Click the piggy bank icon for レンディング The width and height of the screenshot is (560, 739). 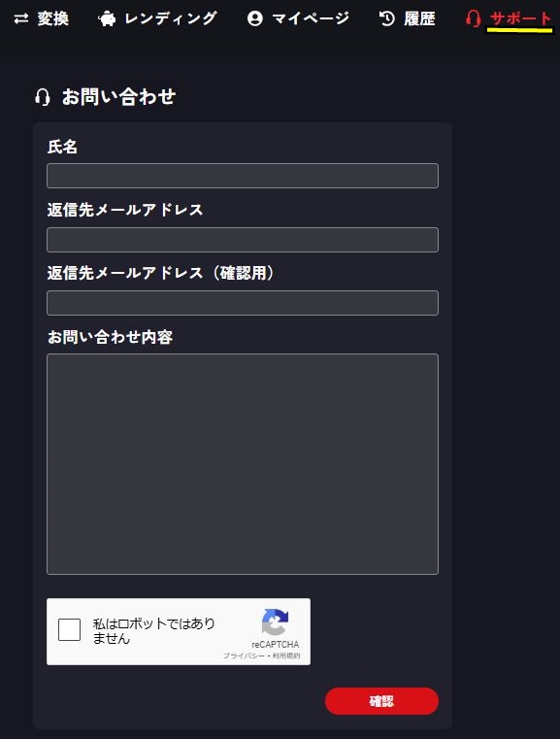[107, 18]
